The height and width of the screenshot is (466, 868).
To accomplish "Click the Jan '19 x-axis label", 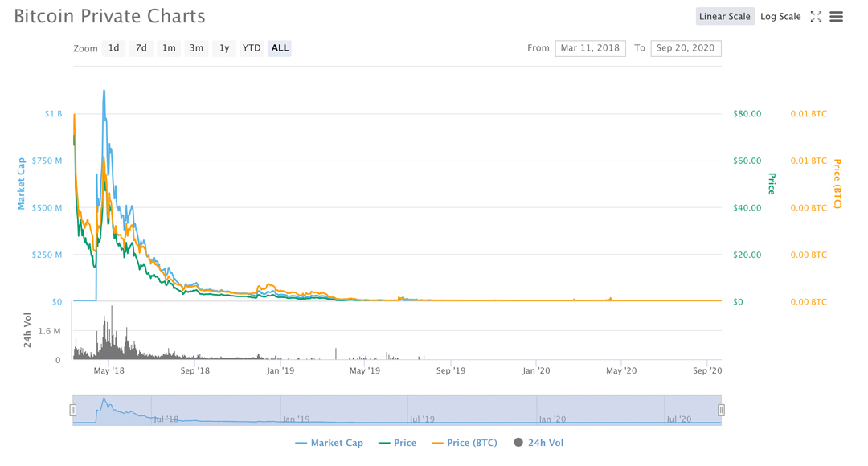I will click(x=280, y=371).
